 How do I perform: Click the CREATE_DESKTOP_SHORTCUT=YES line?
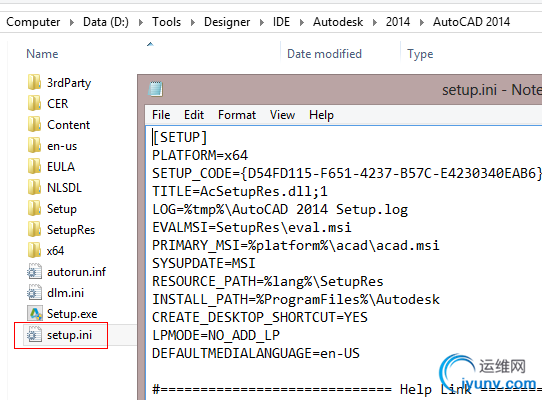click(260, 317)
